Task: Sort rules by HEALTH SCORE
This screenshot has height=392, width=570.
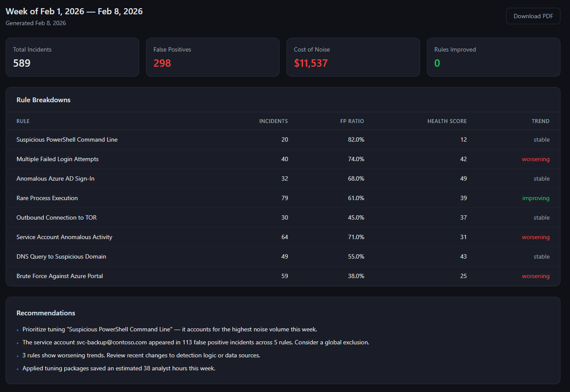Action: pyautogui.click(x=447, y=121)
